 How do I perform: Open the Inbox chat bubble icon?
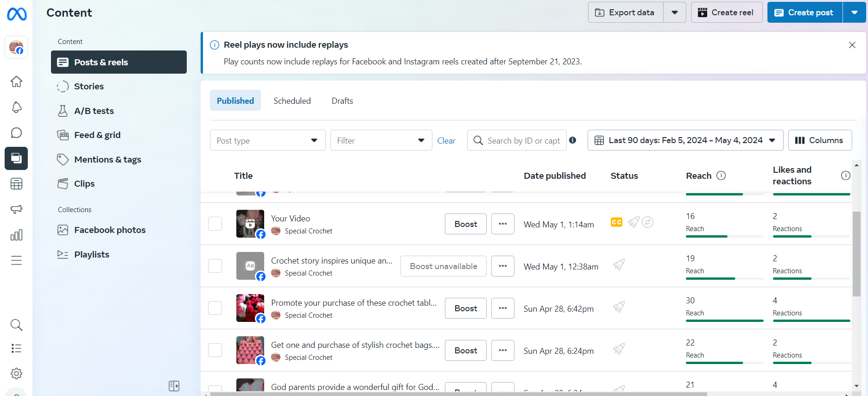[x=16, y=133]
